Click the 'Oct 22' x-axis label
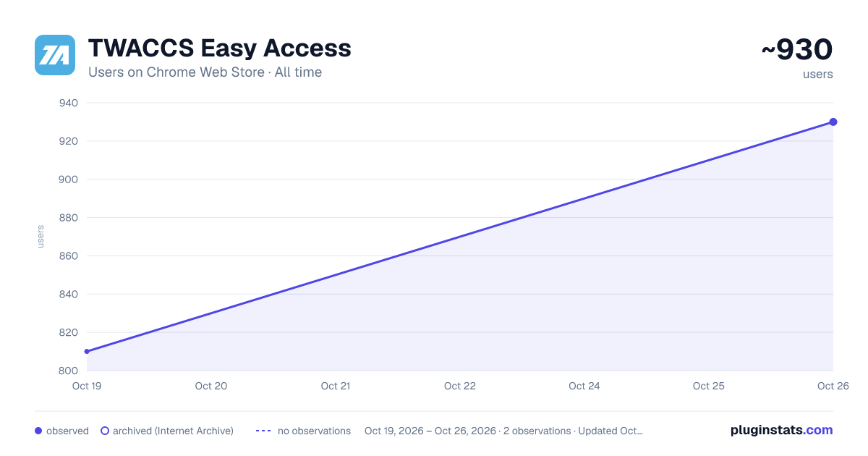Screen dimensions: 868x456 click(x=460, y=386)
